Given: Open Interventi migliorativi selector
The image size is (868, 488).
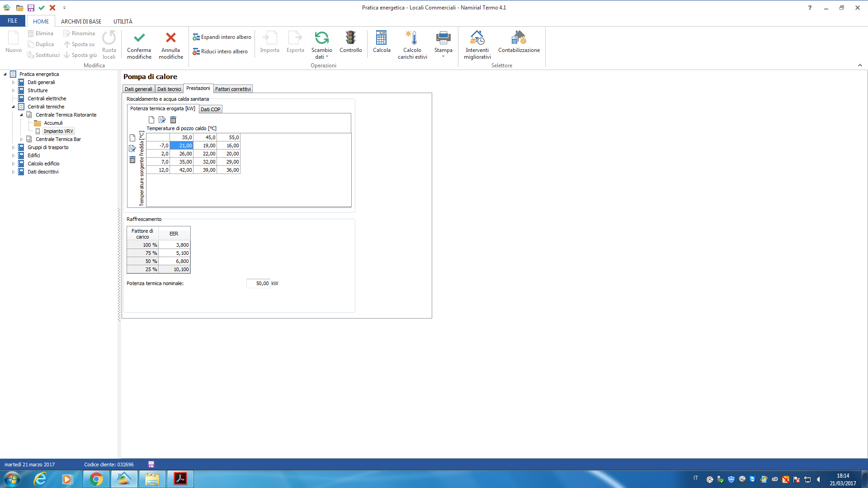Looking at the screenshot, I should tap(477, 38).
